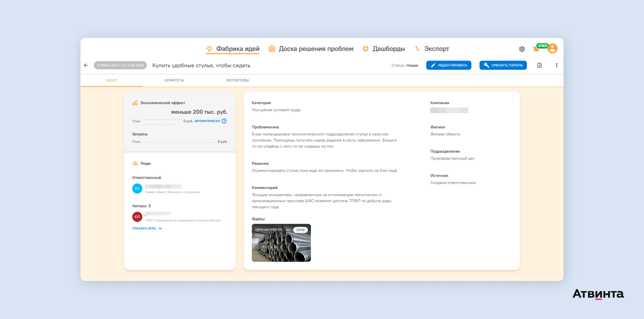The height and width of the screenshot is (319, 644).
Task: Click 17507 Управление по содержанию основных фондов
Action: pyautogui.click(x=183, y=221)
